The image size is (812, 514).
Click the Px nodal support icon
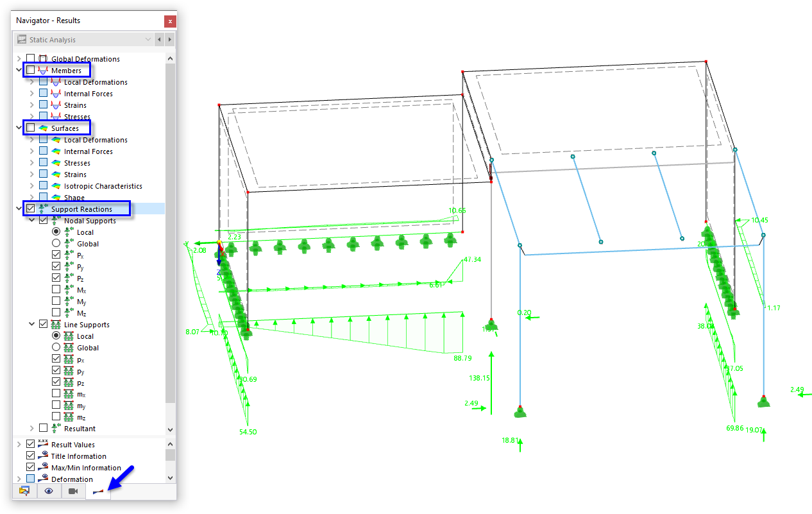tap(68, 255)
